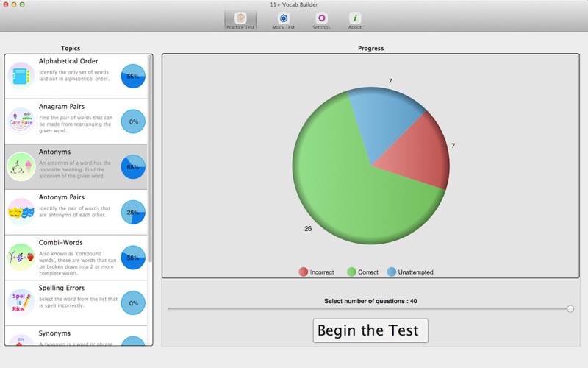The height and width of the screenshot is (368, 588).
Task: Click the Antonyms description text
Action: pos(75,169)
